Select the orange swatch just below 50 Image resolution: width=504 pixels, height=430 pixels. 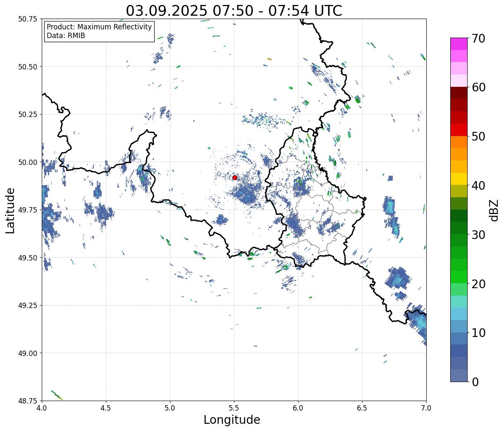(459, 142)
